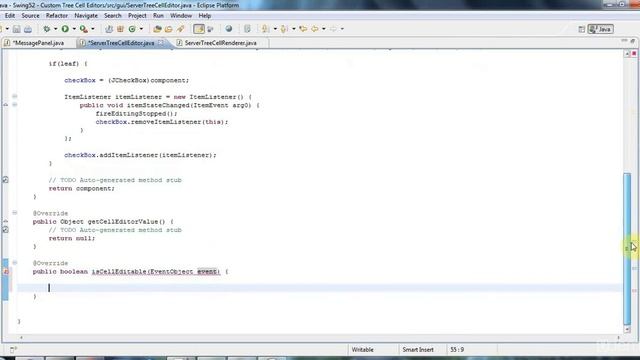This screenshot has height=360, width=640.
Task: Click the horizontal scrollbar left arrow
Action: click(21, 338)
